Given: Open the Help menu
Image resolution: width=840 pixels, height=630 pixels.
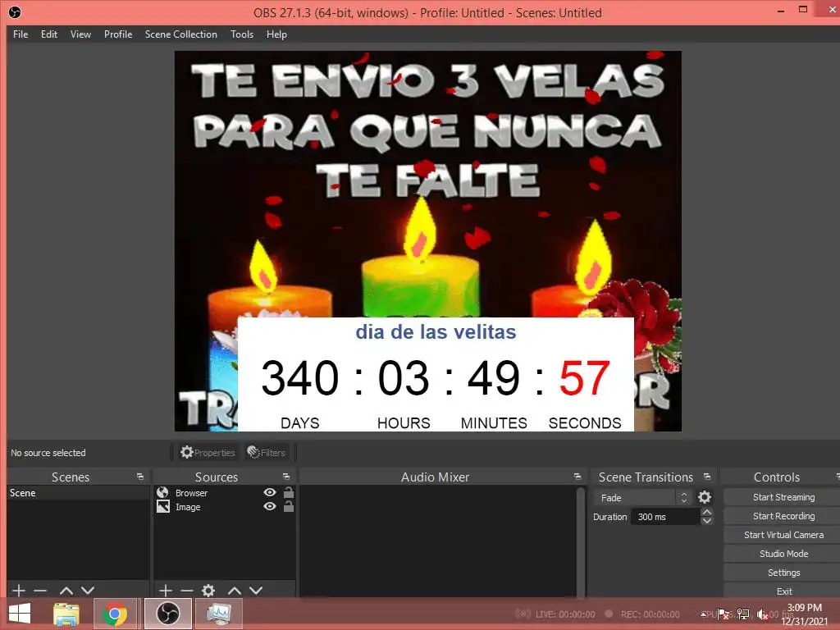Looking at the screenshot, I should point(276,34).
